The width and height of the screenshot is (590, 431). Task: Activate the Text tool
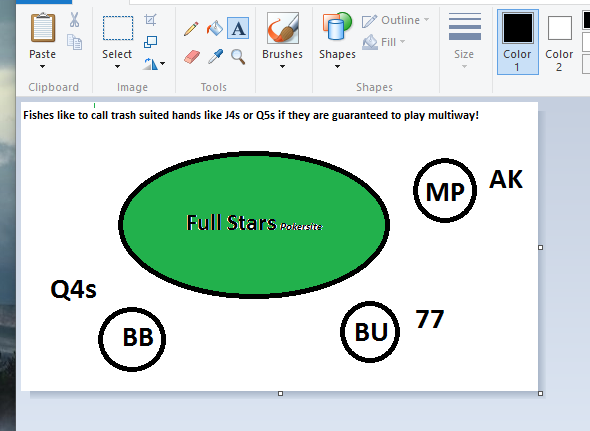click(x=238, y=28)
